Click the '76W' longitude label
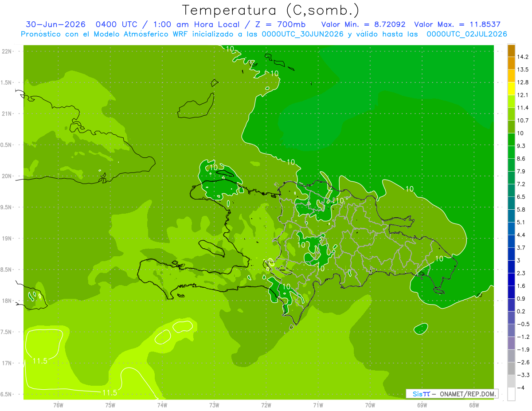Image resolution: width=532 pixels, height=411 pixels. pos(58,405)
